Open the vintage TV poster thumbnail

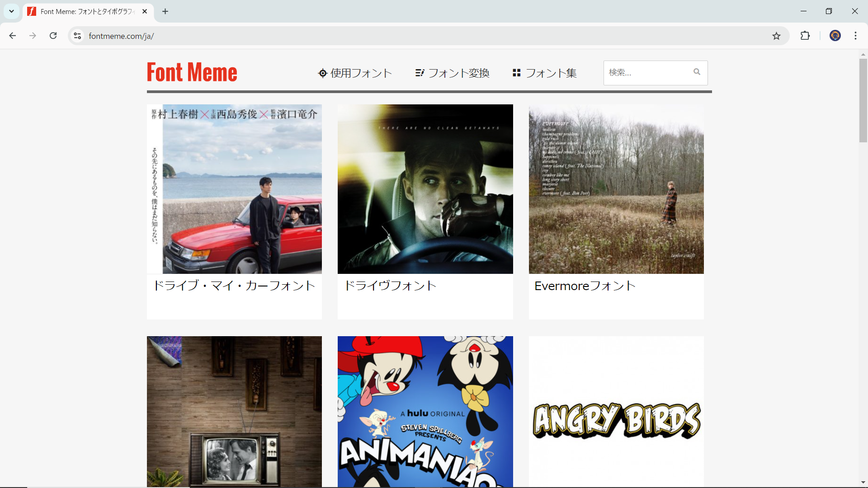[234, 412]
